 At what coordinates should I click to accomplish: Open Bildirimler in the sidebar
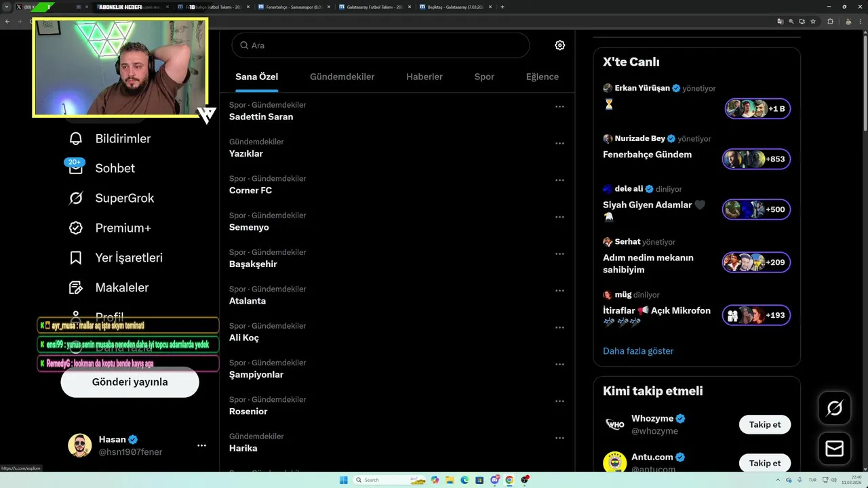[122, 139]
